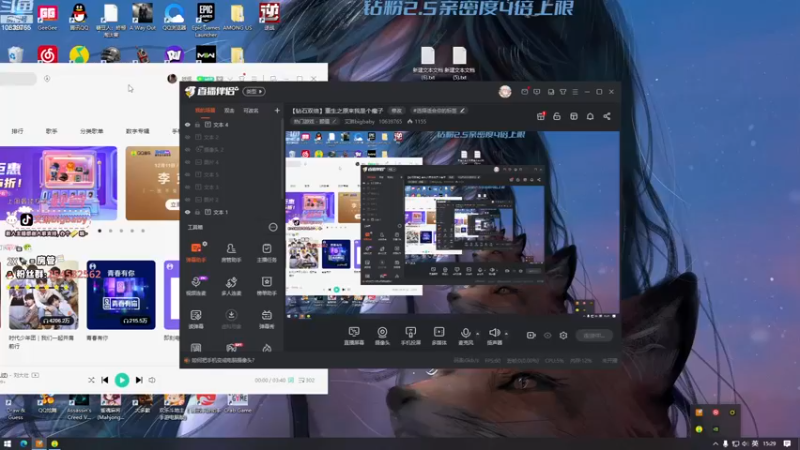This screenshot has width=800, height=450.
Task: Open 分类歌单 tab in music player
Action: pyautogui.click(x=91, y=131)
